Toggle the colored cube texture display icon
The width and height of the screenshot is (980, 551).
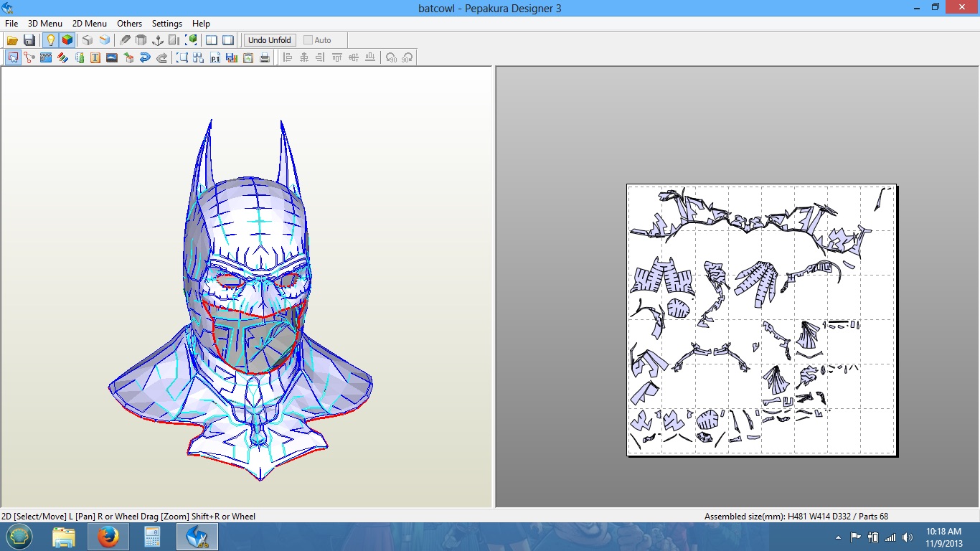coord(67,40)
